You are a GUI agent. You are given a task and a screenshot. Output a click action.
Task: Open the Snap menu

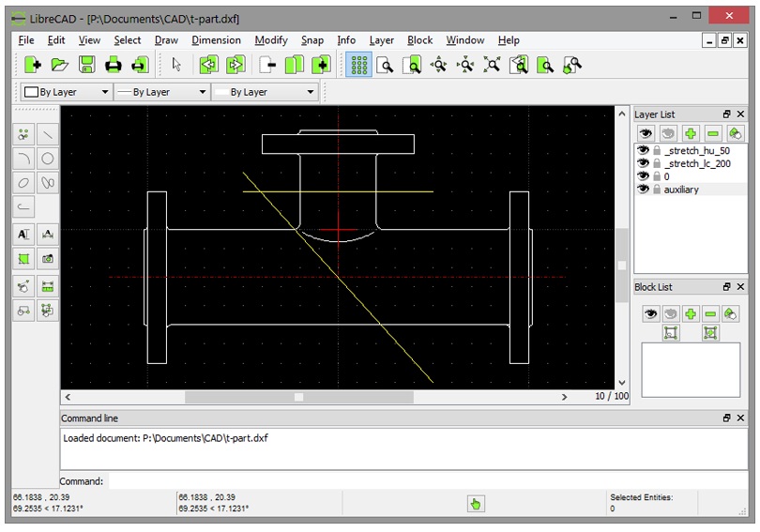[312, 40]
